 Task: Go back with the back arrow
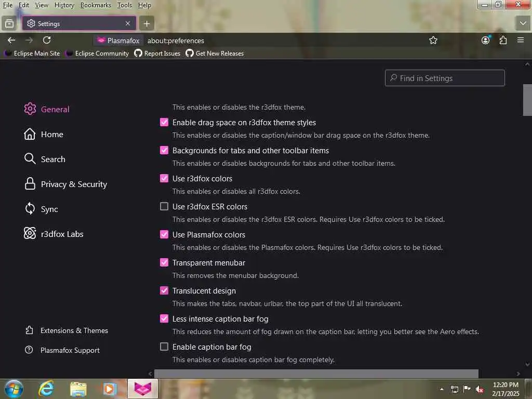[11, 40]
